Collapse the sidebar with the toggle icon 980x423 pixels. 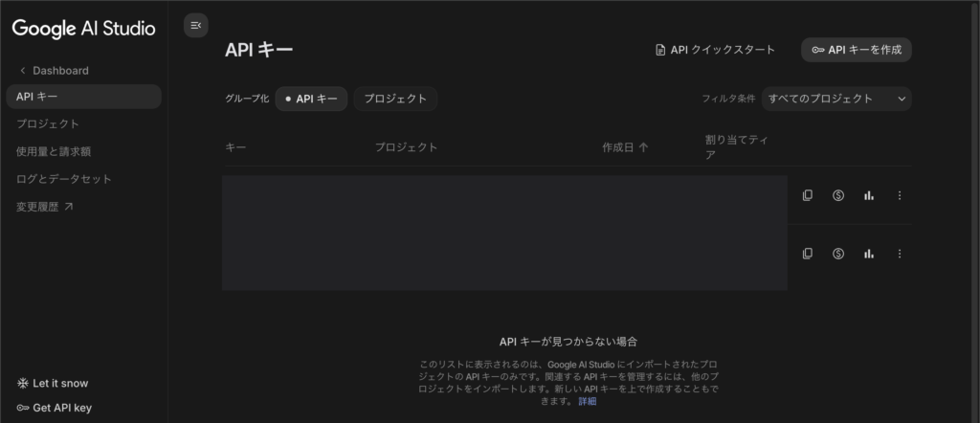195,26
